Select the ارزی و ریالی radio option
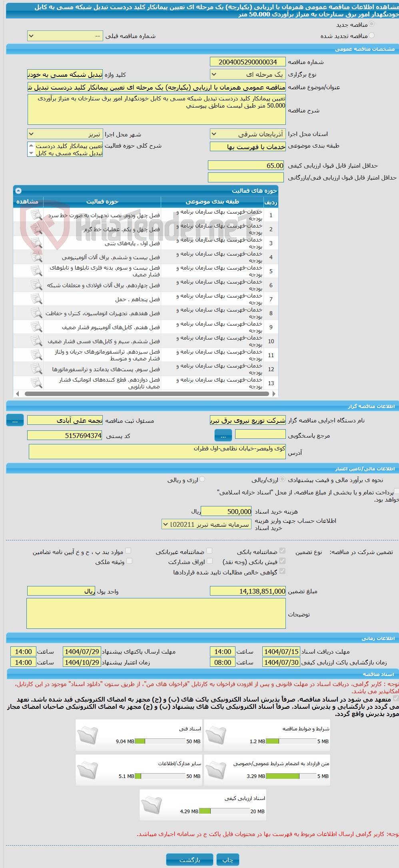This screenshot has height=868, width=399. (x=202, y=479)
